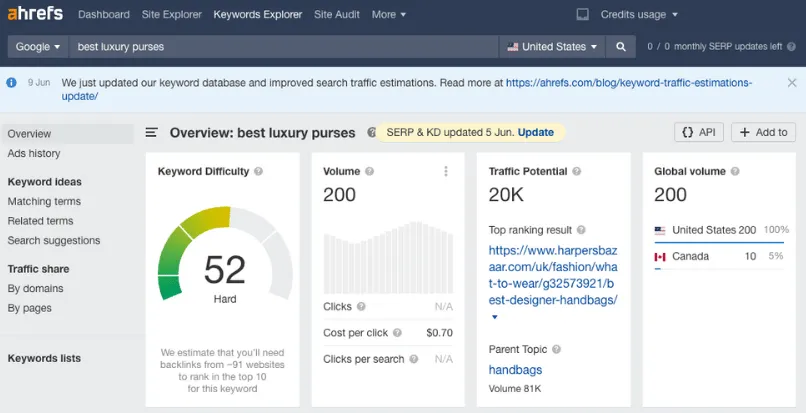806x413 pixels.
Task: Click the Canada flag icon
Action: click(x=660, y=257)
